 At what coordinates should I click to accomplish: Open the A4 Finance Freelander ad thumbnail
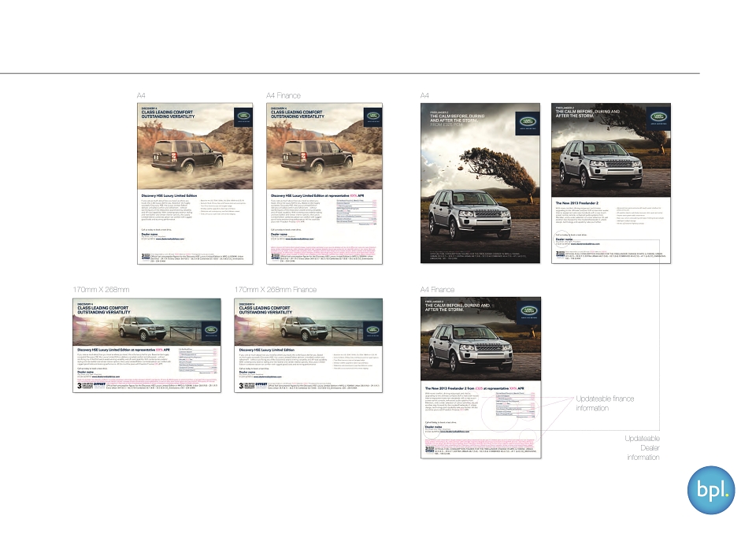coord(480,378)
